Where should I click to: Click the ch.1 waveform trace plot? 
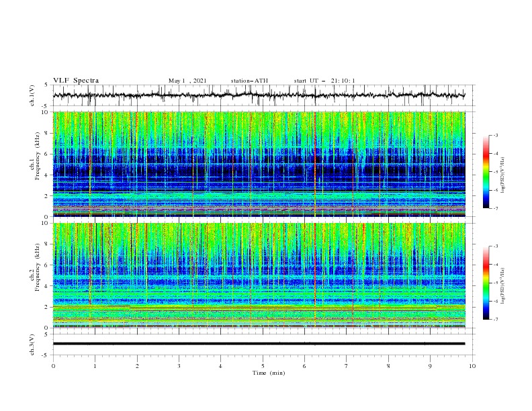(259, 95)
